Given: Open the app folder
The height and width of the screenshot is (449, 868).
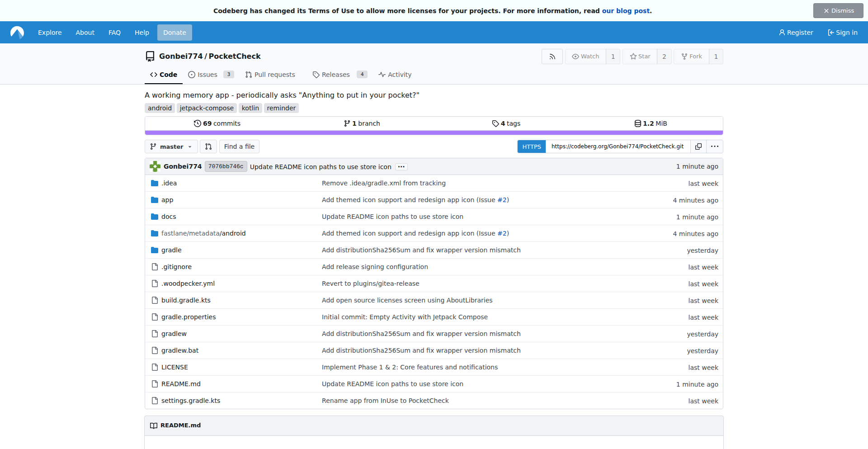Looking at the screenshot, I should pyautogui.click(x=167, y=200).
